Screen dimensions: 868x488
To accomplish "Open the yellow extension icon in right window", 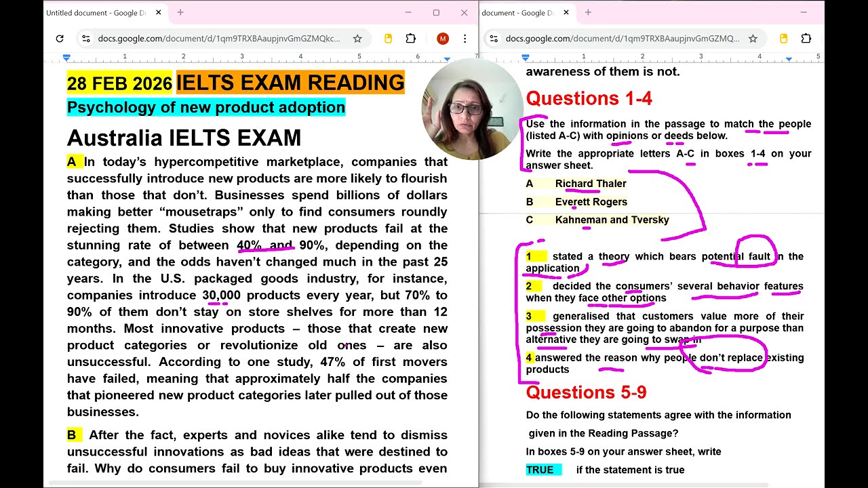I will tap(783, 39).
